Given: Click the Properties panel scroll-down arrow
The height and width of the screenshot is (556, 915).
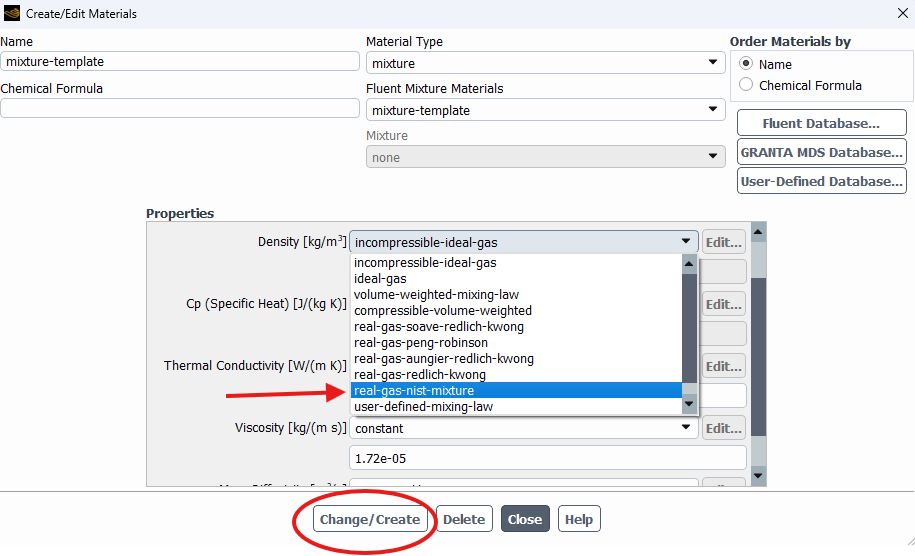Looking at the screenshot, I should click(x=758, y=476).
